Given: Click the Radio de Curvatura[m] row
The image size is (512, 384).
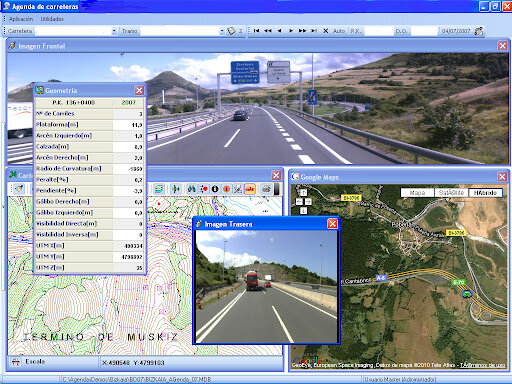Looking at the screenshot, I should pos(89,169).
